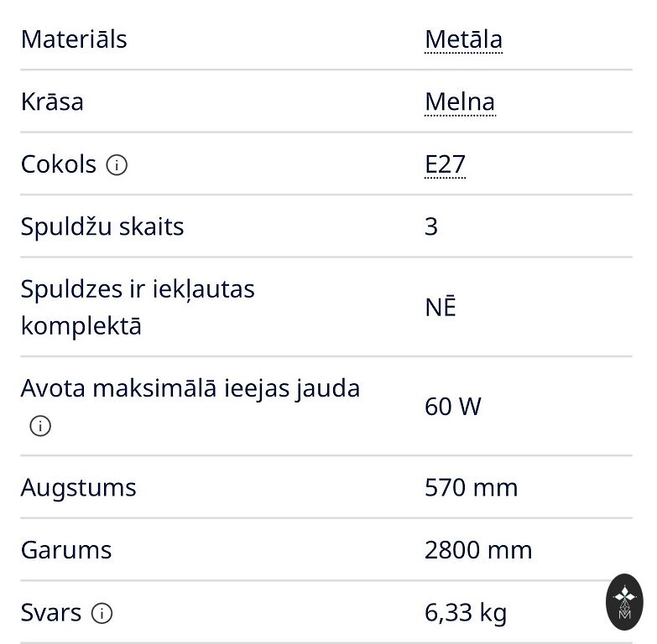
Task: Select the bulb count value 3
Action: (431, 226)
